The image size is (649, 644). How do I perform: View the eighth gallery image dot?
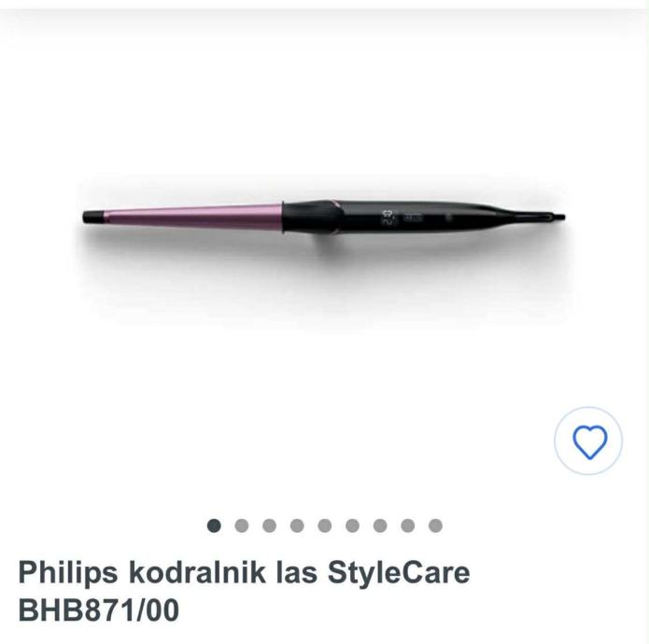[x=408, y=525]
